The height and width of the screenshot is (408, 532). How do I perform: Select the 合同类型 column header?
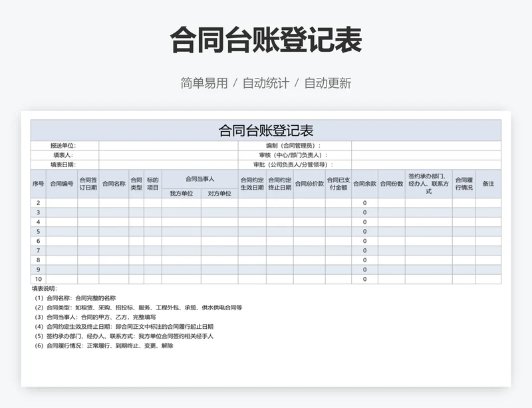coord(136,184)
